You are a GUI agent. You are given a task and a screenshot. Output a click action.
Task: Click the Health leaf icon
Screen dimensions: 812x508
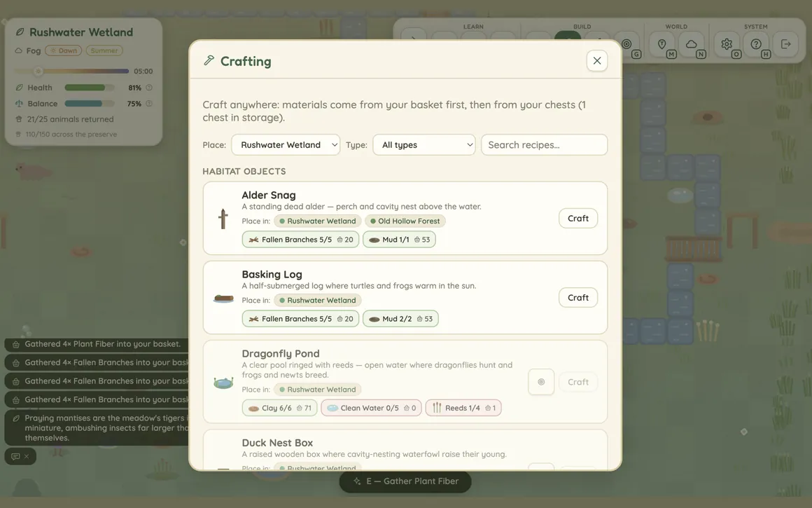pyautogui.click(x=19, y=88)
